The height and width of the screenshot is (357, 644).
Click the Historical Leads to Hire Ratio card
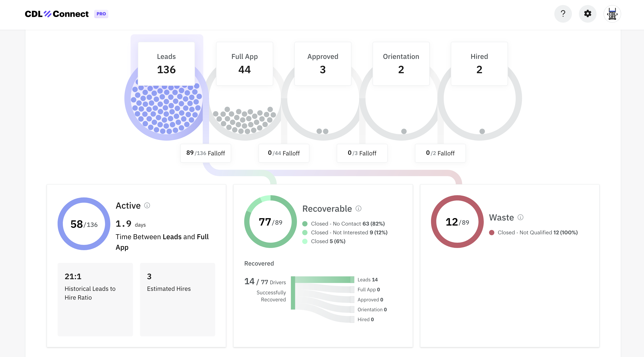coord(95,299)
